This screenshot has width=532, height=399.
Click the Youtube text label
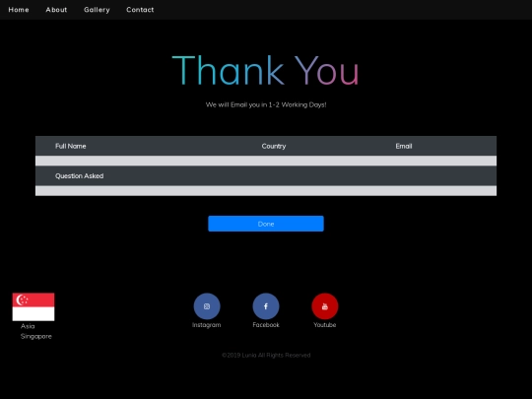tap(325, 325)
